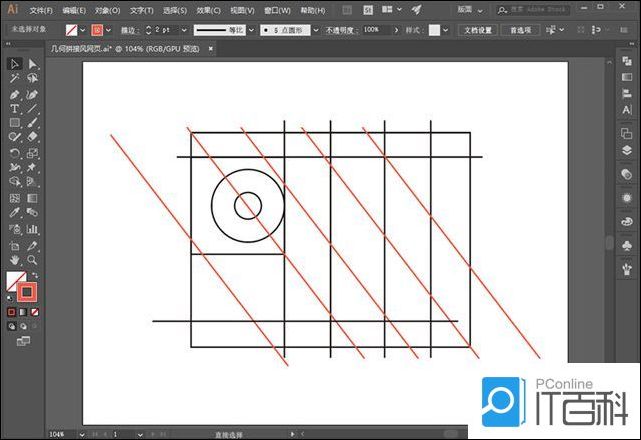Open the 版面 workspace switcher

coord(470,10)
